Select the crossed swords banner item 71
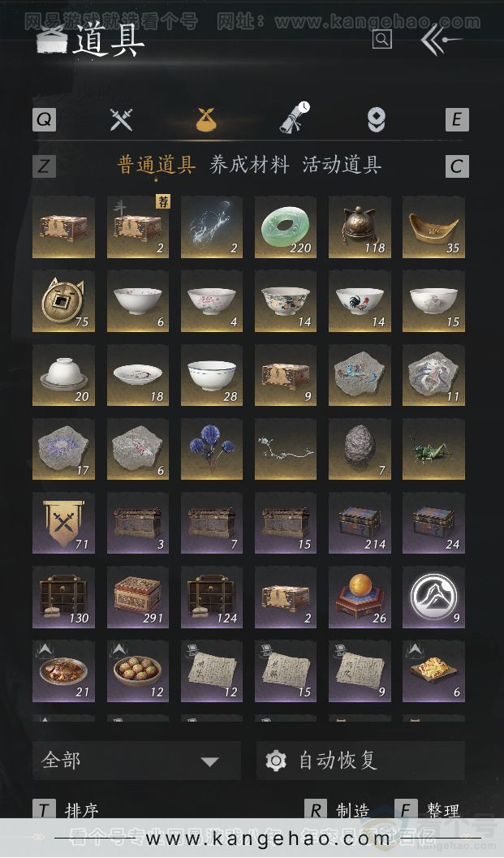Screen dimensions: 504x858 coord(63,523)
